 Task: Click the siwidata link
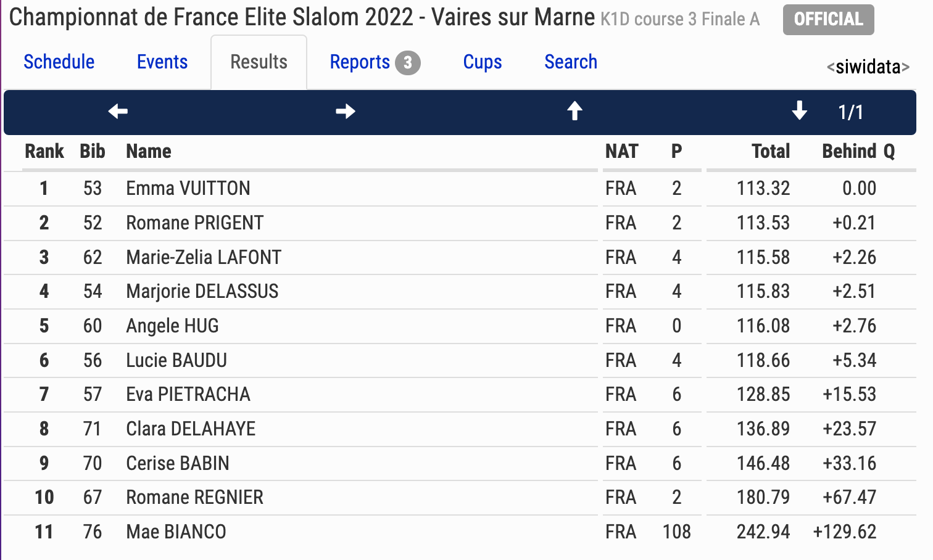click(x=868, y=67)
